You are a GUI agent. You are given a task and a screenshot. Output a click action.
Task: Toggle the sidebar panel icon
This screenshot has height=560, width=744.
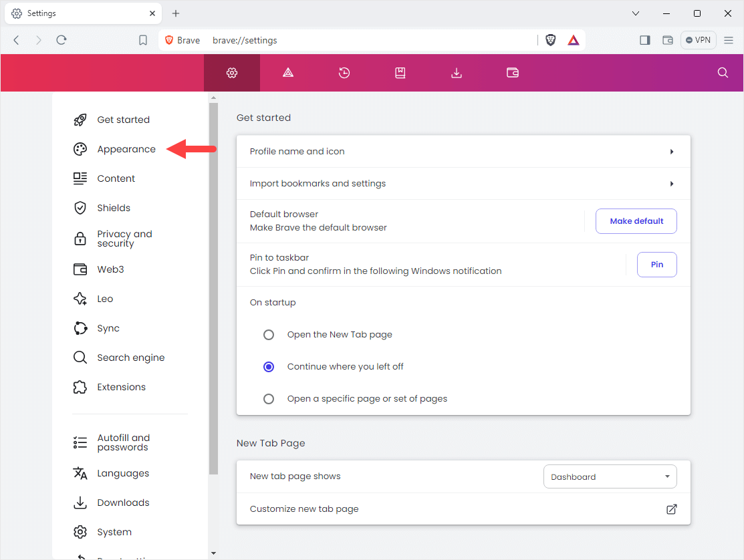[645, 40]
